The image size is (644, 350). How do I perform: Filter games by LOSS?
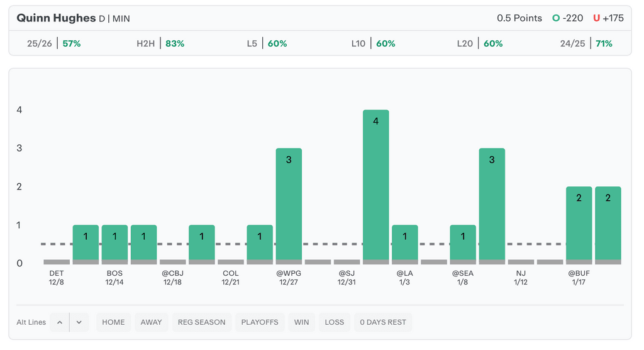(334, 322)
